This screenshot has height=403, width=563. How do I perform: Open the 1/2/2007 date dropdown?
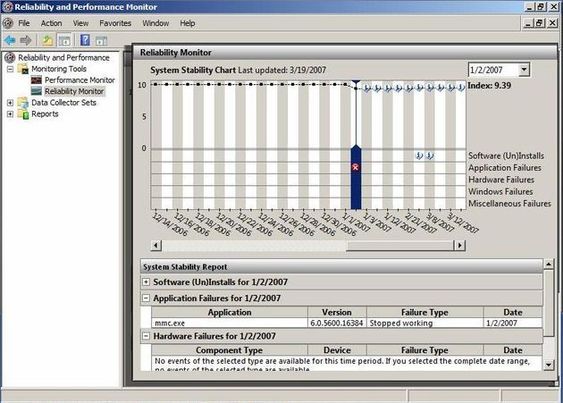coord(524,69)
